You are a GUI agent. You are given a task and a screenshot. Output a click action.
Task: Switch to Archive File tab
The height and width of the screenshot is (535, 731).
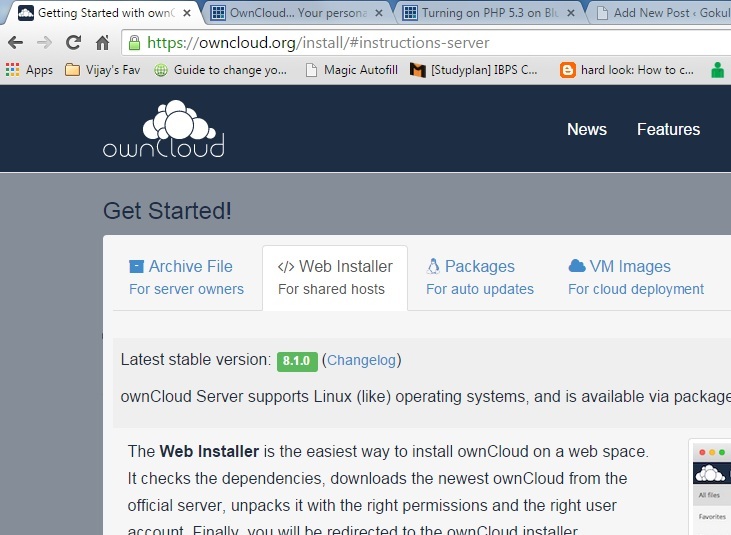(186, 277)
